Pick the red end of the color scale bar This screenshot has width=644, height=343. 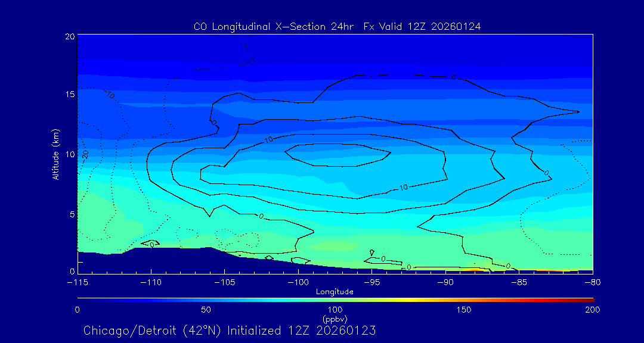pyautogui.click(x=589, y=299)
